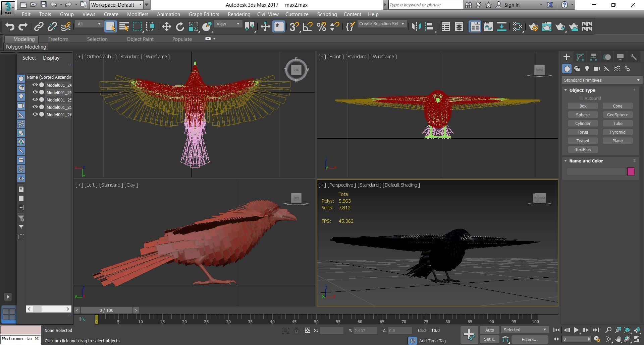The width and height of the screenshot is (644, 345).
Task: Open Render Setup dialog
Action: tap(533, 27)
